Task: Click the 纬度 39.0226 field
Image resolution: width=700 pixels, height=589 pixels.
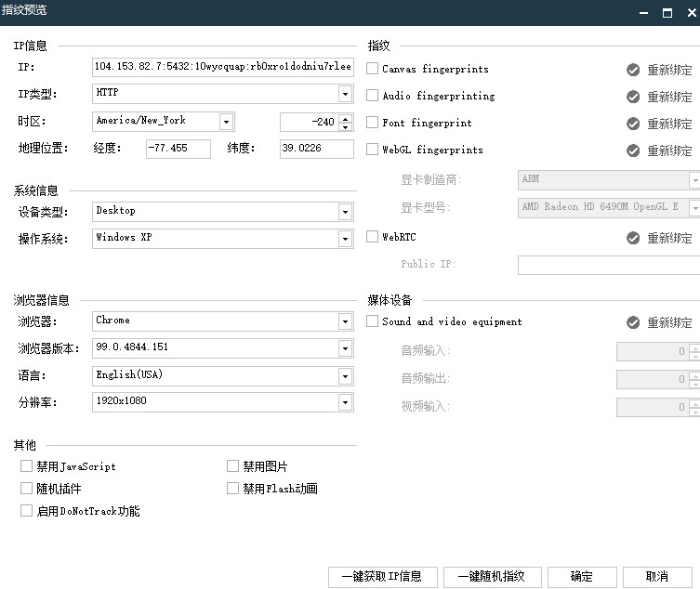Action: click(x=316, y=149)
